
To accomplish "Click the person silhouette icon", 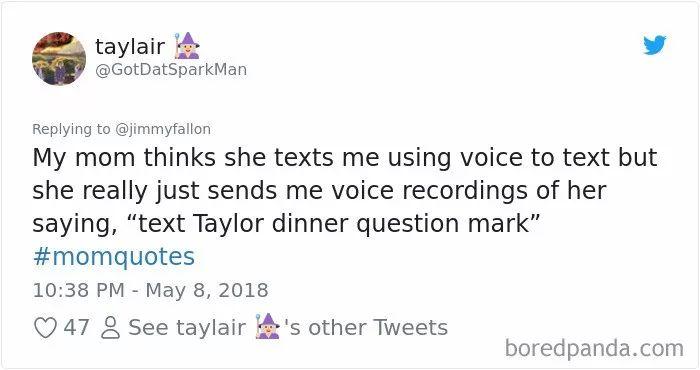I will [110, 328].
